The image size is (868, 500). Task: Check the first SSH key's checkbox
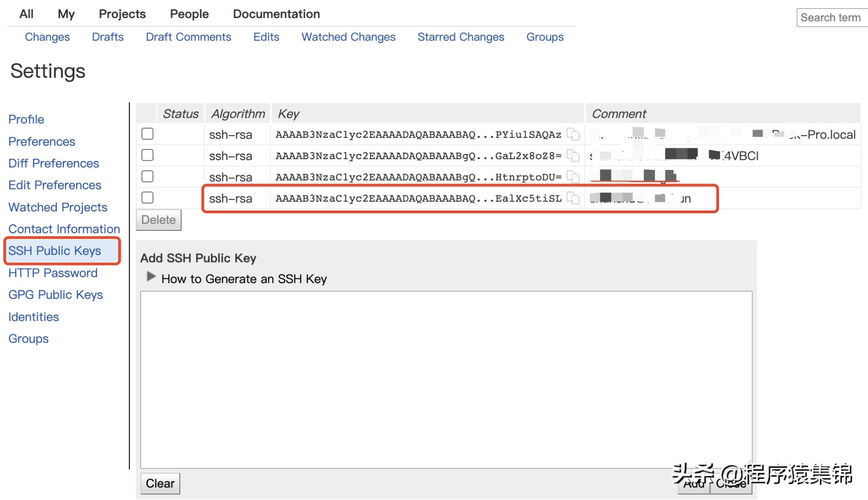(x=147, y=134)
